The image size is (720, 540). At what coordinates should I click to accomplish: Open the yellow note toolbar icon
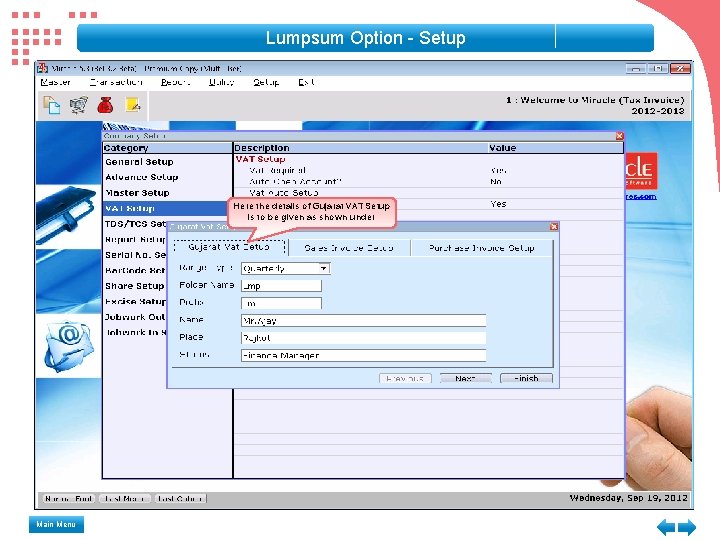tap(133, 105)
